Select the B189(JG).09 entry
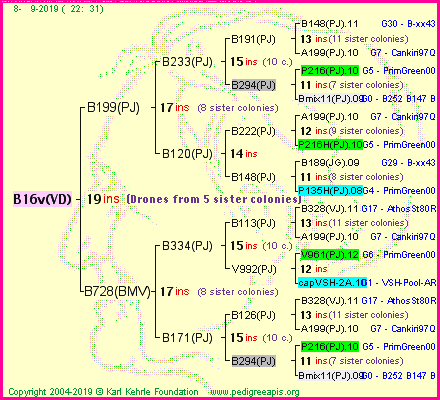Viewport: 440px width, 400px height. tap(330, 163)
